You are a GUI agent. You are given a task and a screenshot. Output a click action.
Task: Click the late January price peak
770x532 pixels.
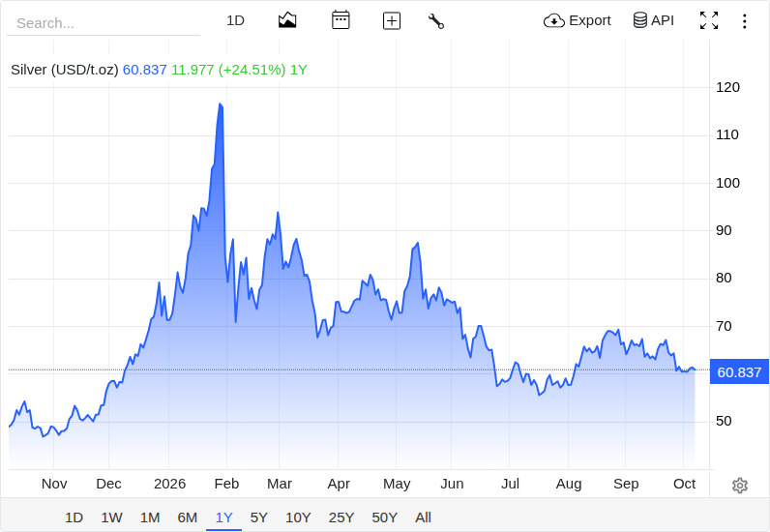(220, 104)
